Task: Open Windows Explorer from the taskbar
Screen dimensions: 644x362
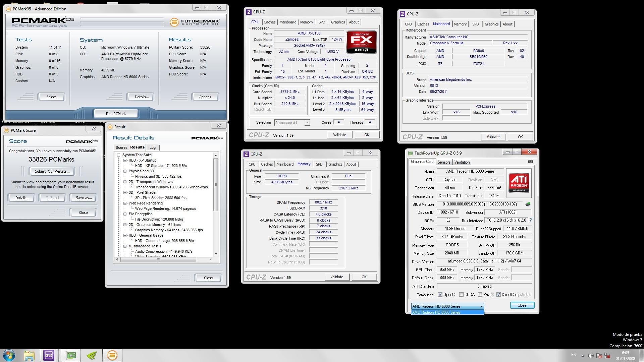Action: coord(29,355)
